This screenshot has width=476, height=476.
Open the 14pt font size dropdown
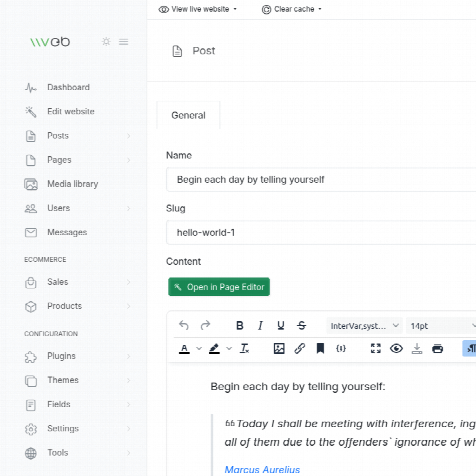[442, 326]
